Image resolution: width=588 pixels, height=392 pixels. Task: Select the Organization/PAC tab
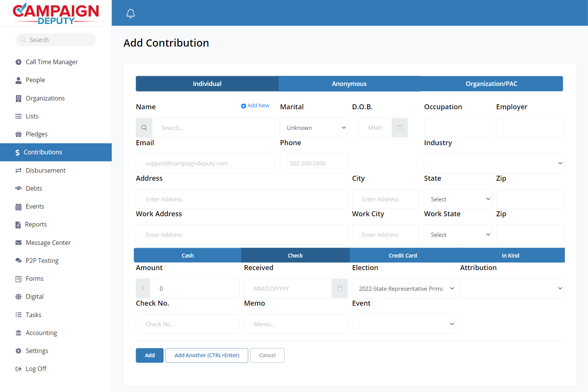pyautogui.click(x=491, y=84)
